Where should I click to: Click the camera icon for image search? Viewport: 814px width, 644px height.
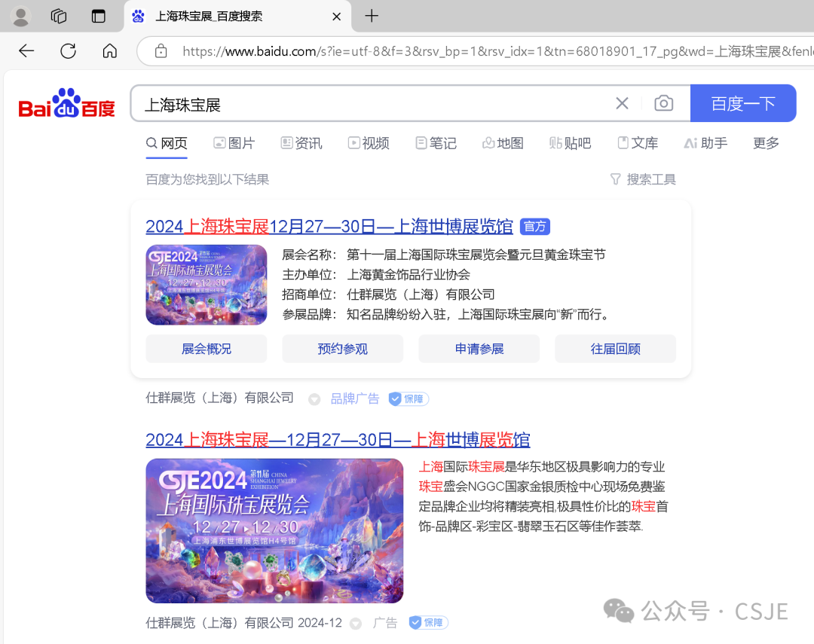point(663,103)
